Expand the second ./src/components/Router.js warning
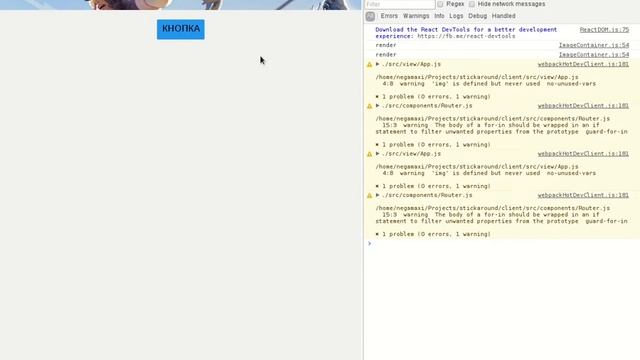 pyautogui.click(x=378, y=196)
